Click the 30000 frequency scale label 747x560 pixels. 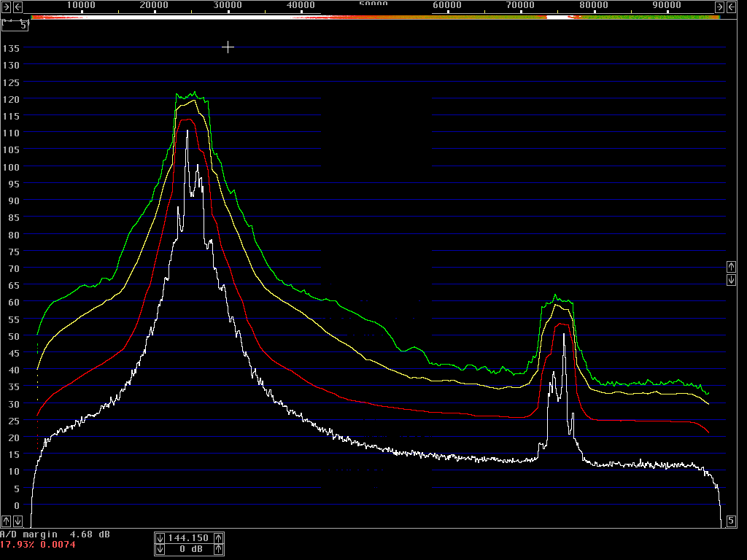[228, 5]
